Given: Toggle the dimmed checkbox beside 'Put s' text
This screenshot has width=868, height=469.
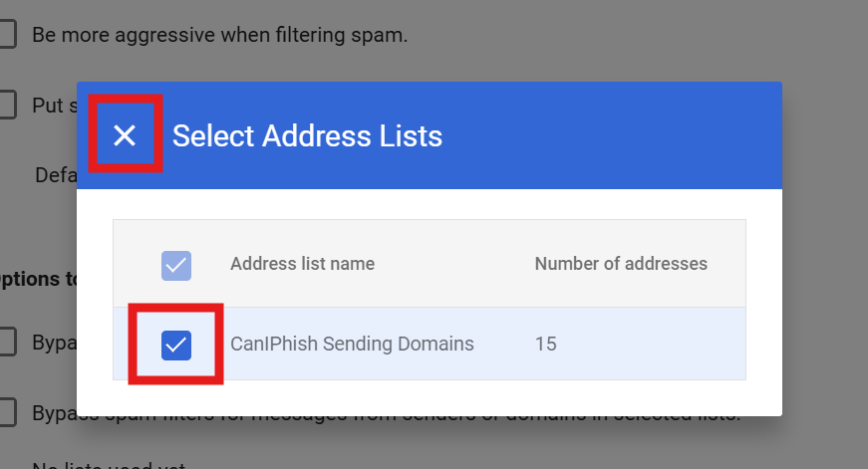Looking at the screenshot, I should 7,105.
